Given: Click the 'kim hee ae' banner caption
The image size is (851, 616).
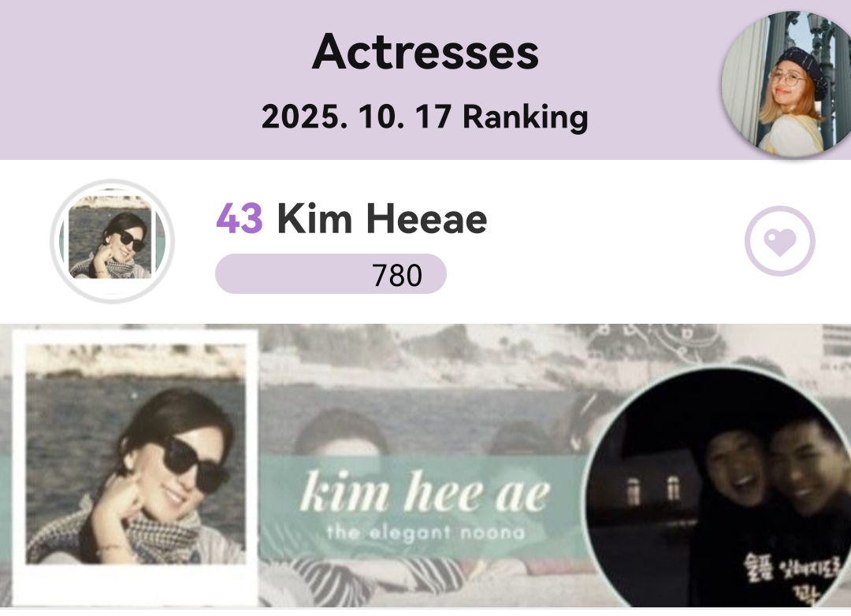Looking at the screenshot, I should point(425,492).
